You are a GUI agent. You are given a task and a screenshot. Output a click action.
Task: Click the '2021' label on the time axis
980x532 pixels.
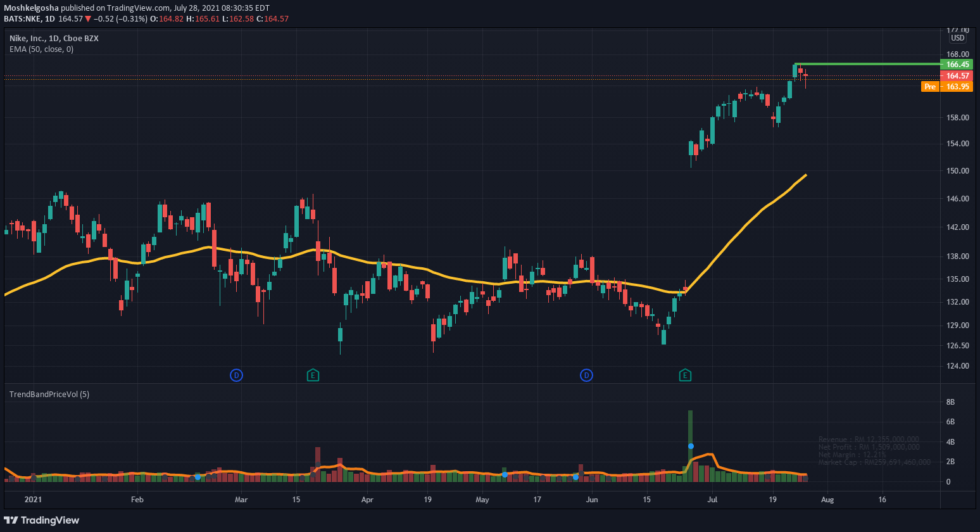pos(33,500)
